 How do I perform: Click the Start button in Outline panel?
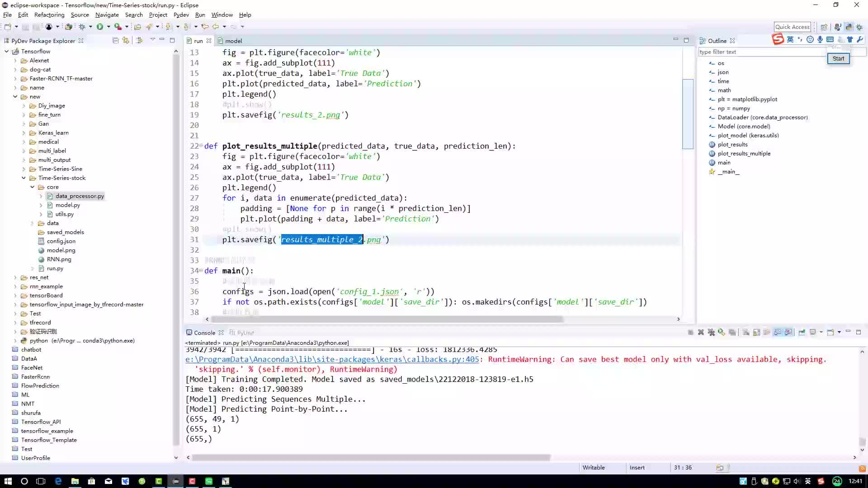pos(839,58)
